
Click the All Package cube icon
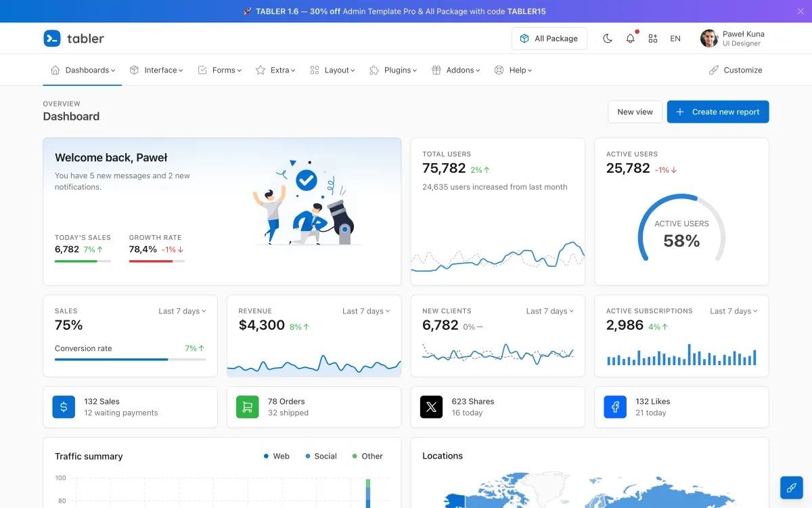pyautogui.click(x=524, y=39)
